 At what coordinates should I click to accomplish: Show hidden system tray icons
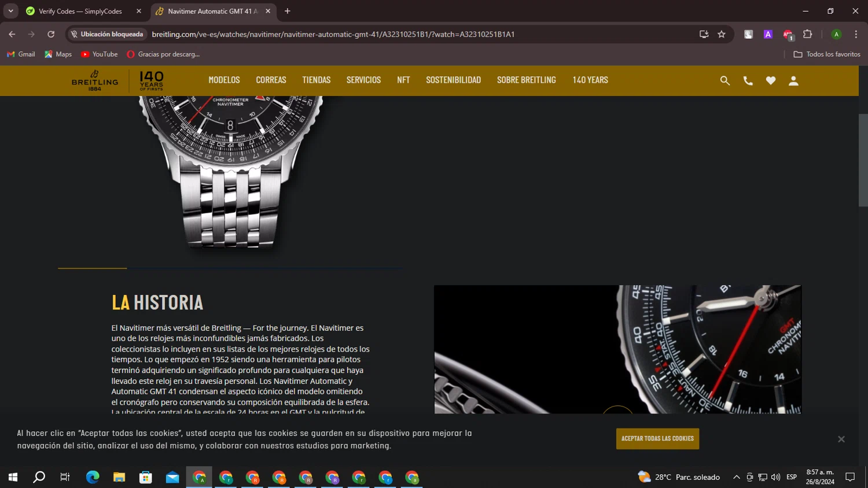(x=736, y=477)
